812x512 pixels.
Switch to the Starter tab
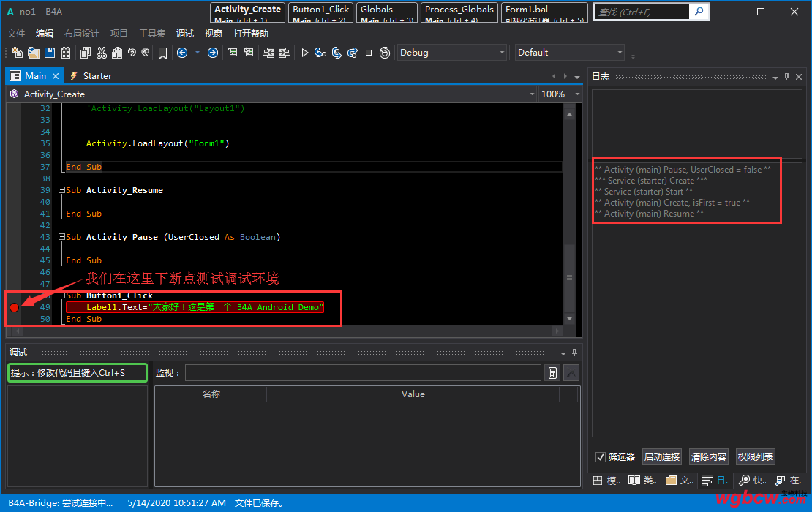(91, 76)
